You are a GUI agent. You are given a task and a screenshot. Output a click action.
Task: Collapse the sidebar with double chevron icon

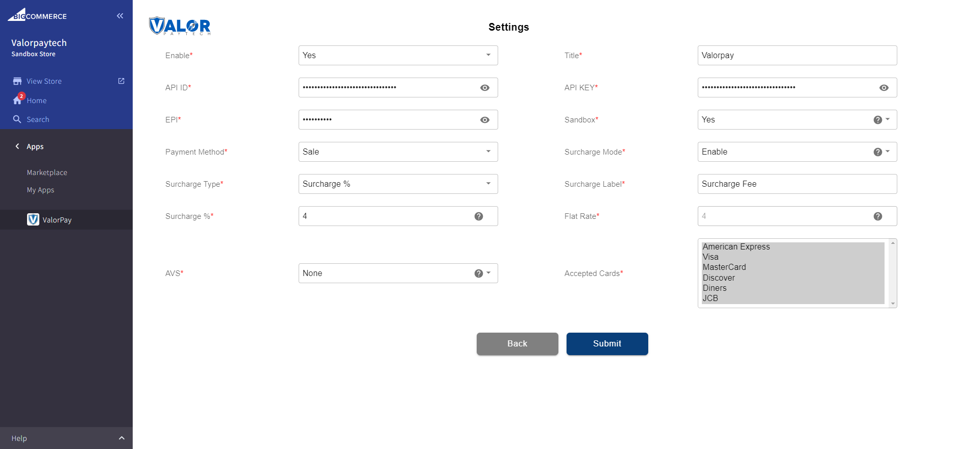[120, 16]
